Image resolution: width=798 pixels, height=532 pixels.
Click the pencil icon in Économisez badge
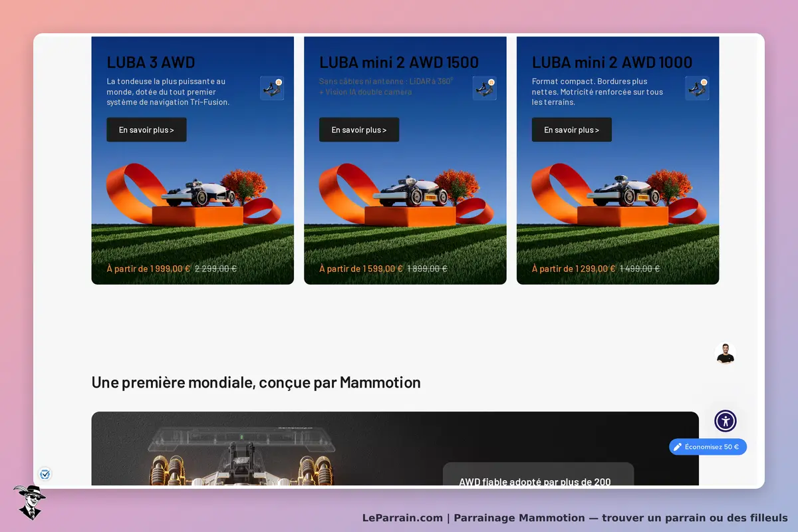(678, 447)
